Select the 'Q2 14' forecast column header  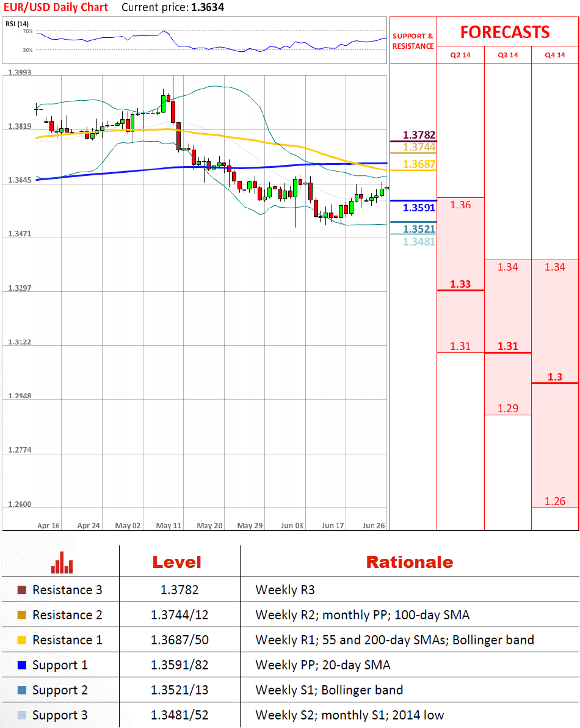coord(460,55)
